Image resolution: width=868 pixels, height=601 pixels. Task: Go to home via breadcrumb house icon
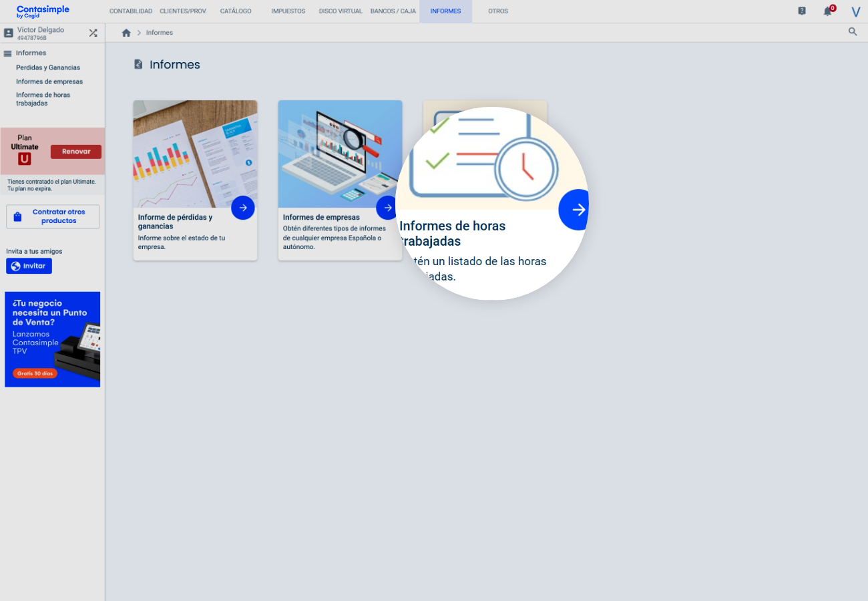pos(126,33)
